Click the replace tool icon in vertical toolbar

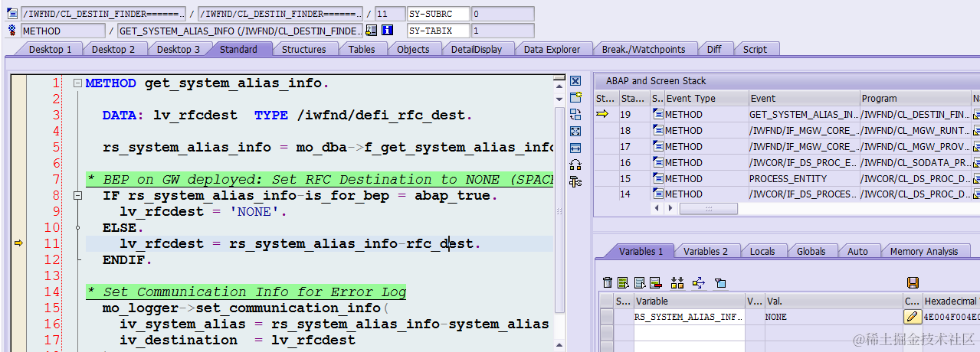(575, 114)
